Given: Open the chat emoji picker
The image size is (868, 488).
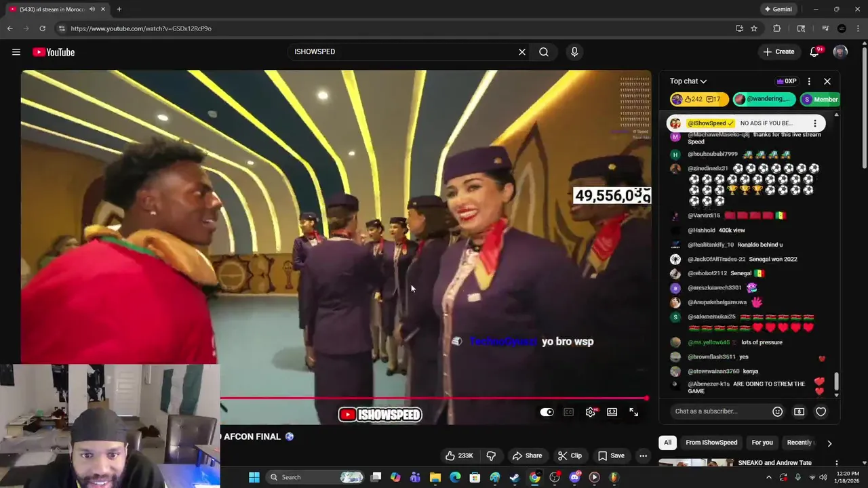Looking at the screenshot, I should coord(778,411).
